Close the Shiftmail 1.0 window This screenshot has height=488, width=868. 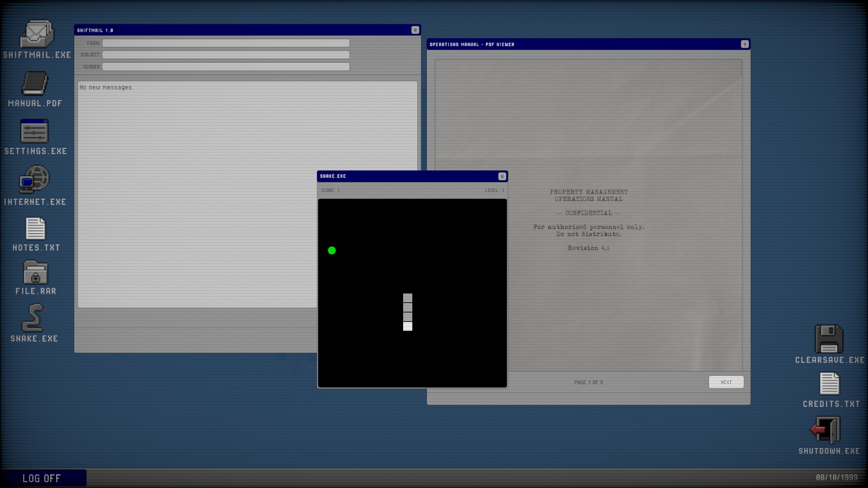(415, 30)
